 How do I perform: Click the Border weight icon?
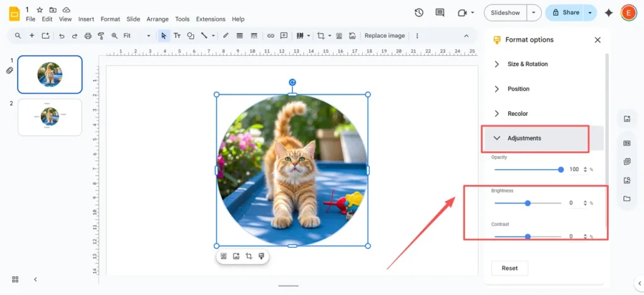pyautogui.click(x=240, y=36)
